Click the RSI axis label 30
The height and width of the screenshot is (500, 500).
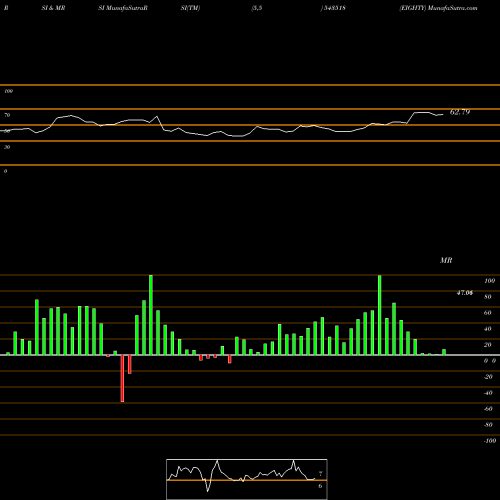[x=7, y=147]
